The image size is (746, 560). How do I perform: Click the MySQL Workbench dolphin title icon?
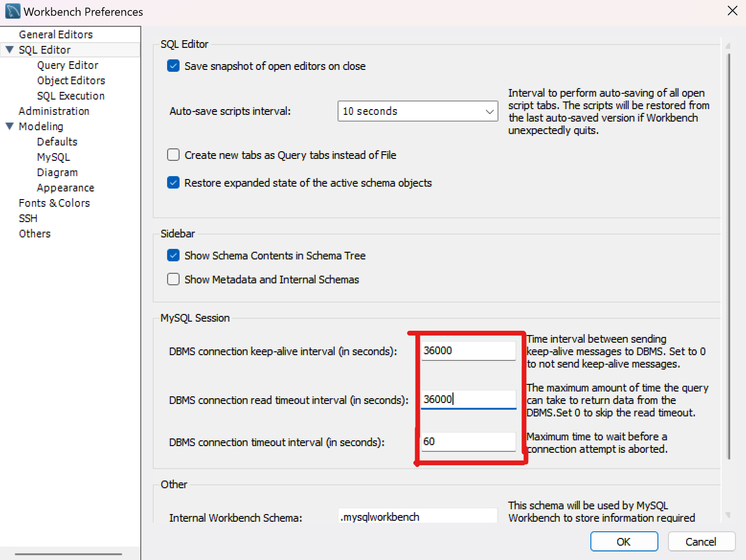pyautogui.click(x=13, y=11)
